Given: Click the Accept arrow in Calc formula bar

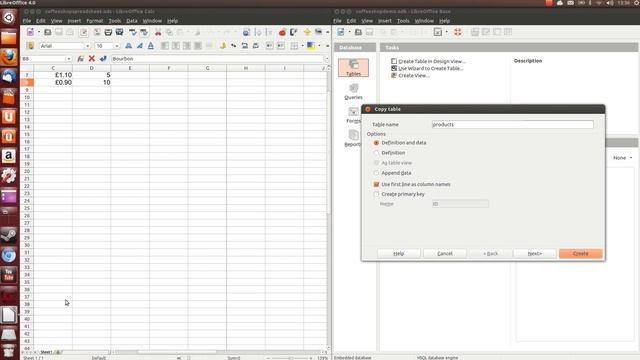Looking at the screenshot, I should click(x=103, y=59).
